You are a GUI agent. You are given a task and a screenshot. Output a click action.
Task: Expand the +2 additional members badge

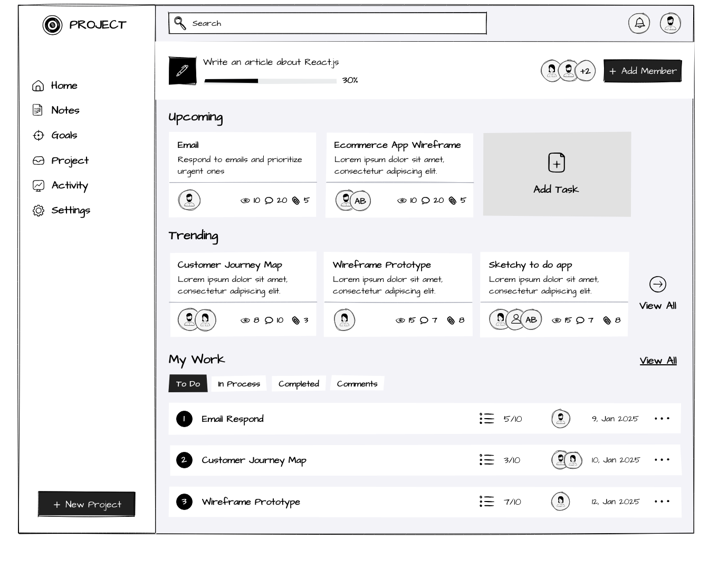[x=585, y=71]
